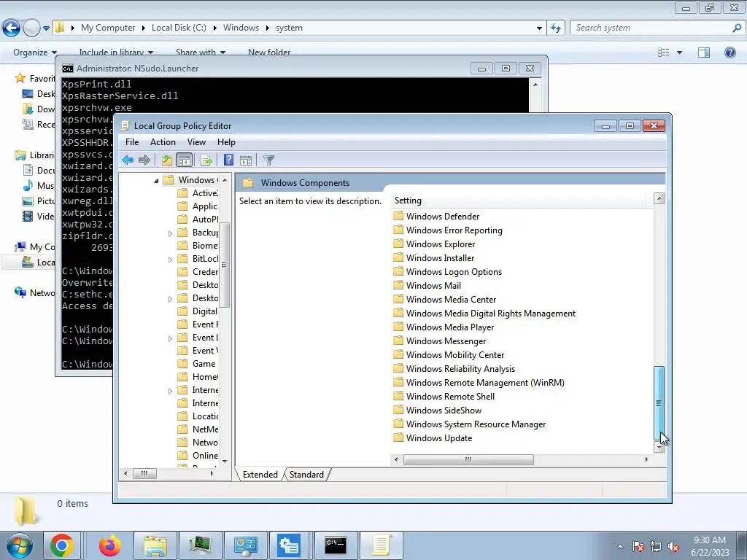The height and width of the screenshot is (560, 747).
Task: Select Windows Media Center folder
Action: point(445,299)
